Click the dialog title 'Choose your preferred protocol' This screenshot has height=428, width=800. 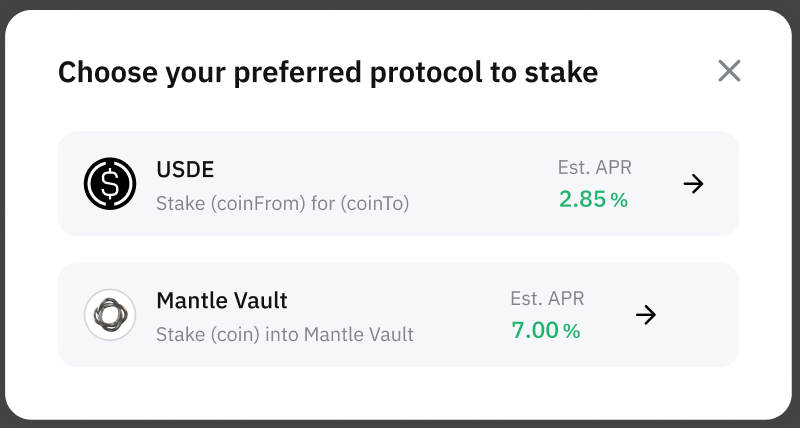(269, 72)
